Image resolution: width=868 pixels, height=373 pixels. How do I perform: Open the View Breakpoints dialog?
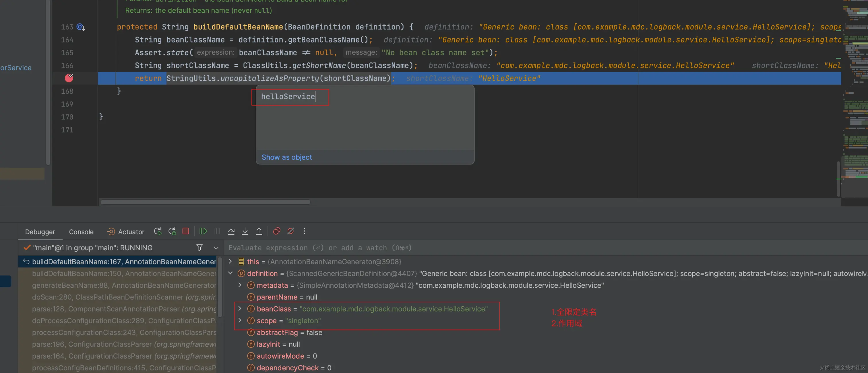[276, 231]
